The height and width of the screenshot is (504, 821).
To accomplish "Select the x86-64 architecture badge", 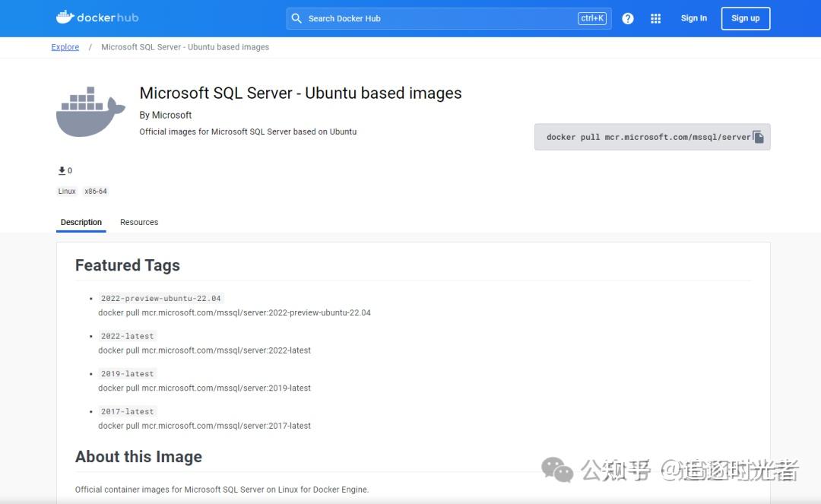I will coord(96,191).
